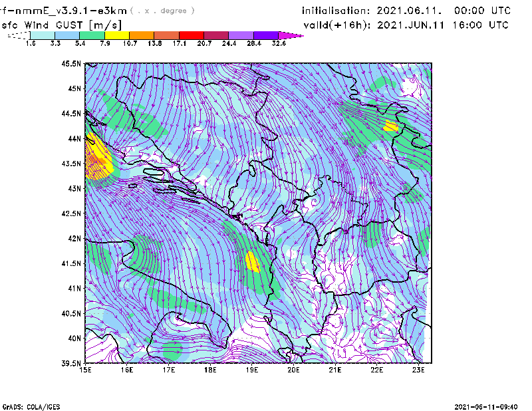Click the 39.5N latitude label
The image size is (532, 411).
[x=71, y=363]
